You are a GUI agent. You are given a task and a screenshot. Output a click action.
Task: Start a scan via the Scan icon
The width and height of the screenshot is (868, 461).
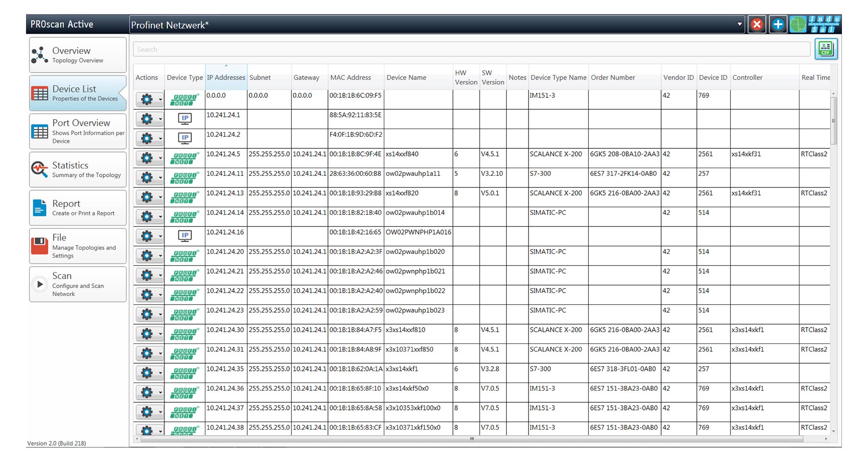point(40,284)
